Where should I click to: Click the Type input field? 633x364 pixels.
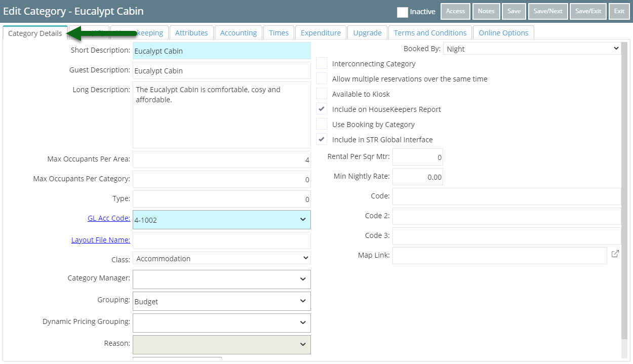[x=222, y=199]
